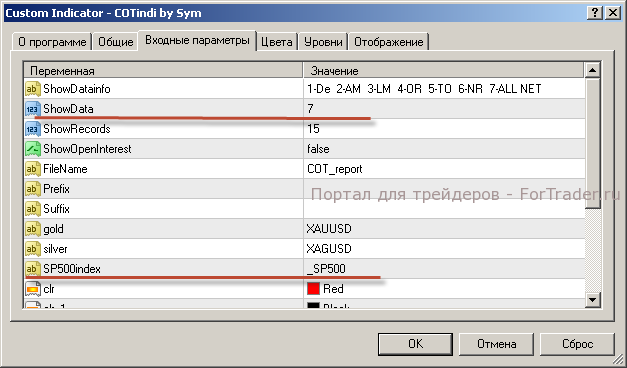Click the Переменная column header
The image size is (627, 368).
click(163, 70)
